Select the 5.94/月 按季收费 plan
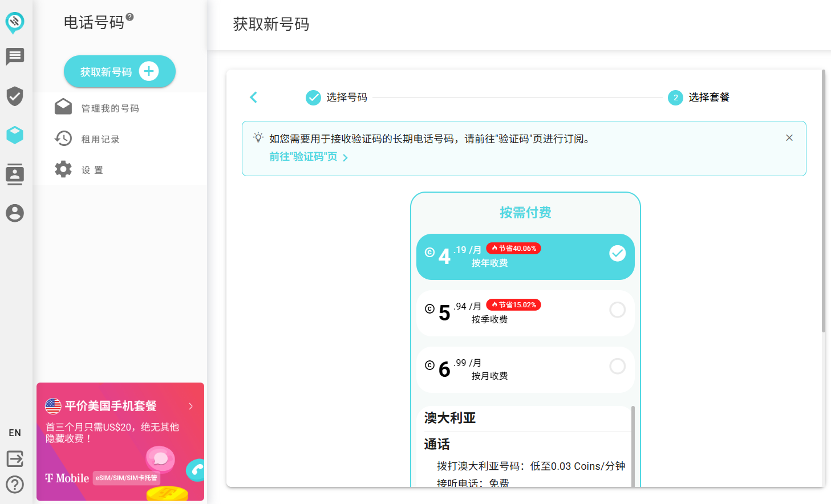831x504 pixels. coord(525,313)
